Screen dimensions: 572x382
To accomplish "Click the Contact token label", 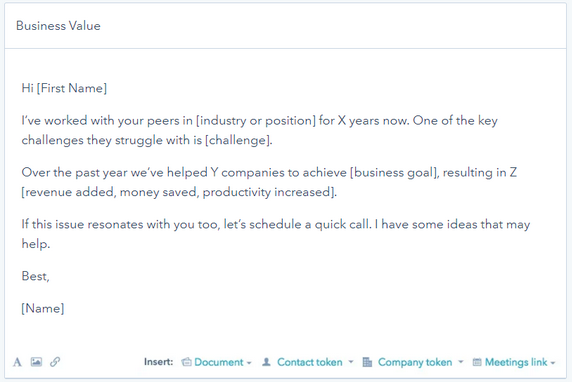I will pyautogui.click(x=310, y=362).
